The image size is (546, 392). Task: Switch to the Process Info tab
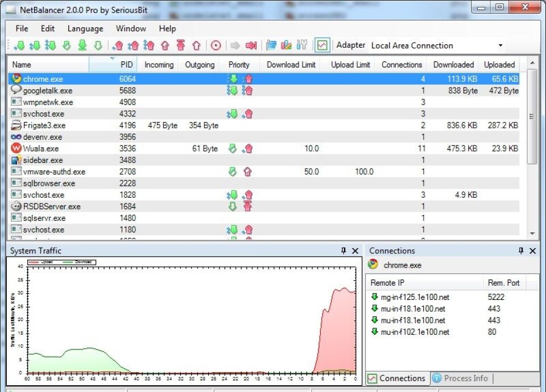(461, 378)
